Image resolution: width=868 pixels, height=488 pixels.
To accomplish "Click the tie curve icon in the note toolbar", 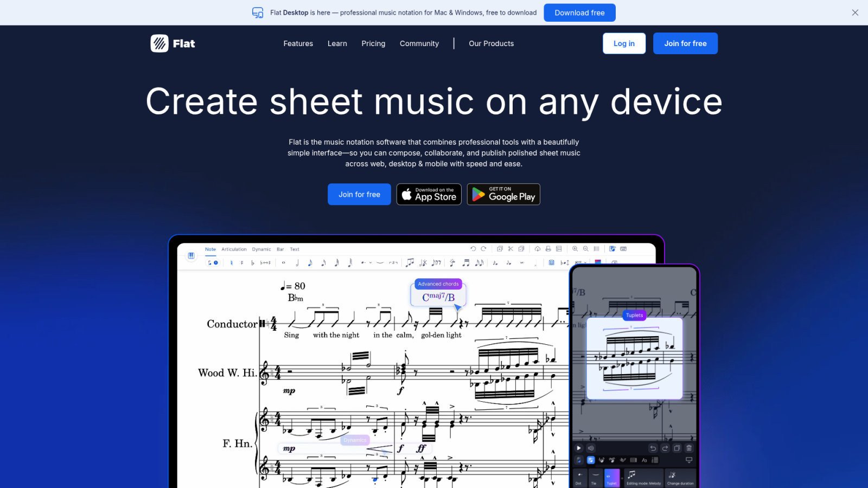I will [x=380, y=263].
